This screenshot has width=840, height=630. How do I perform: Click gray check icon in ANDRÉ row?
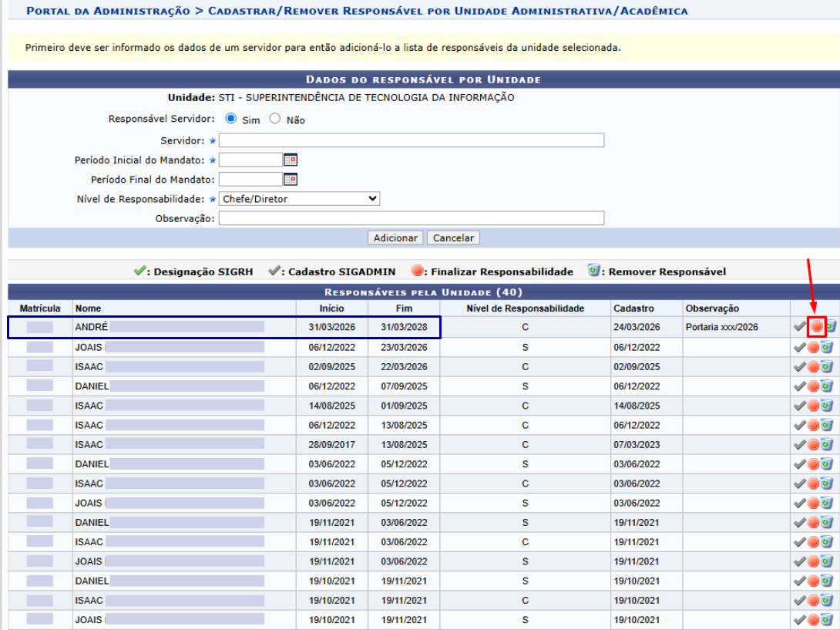click(x=800, y=327)
